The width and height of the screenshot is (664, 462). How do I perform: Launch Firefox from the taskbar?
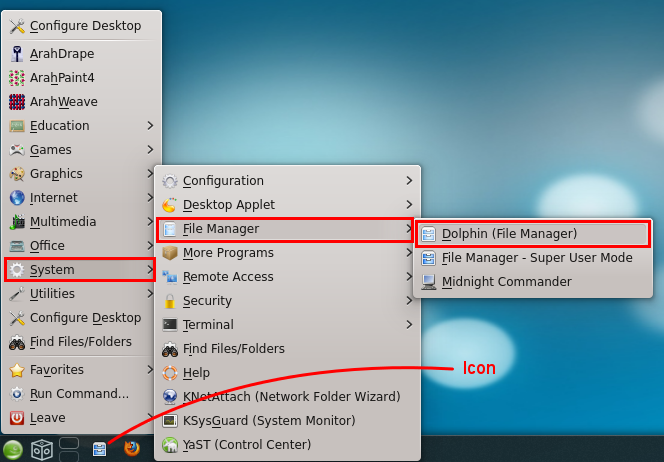[x=132, y=448]
